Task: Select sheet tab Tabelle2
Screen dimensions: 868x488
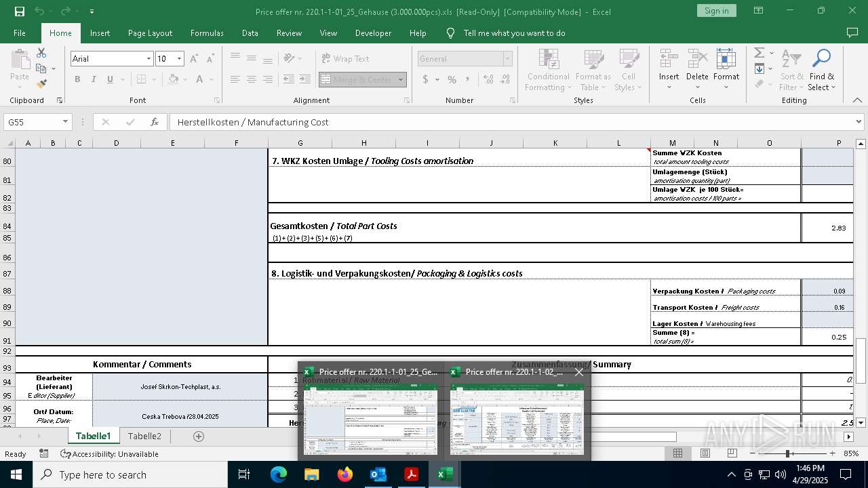Action: click(144, 436)
